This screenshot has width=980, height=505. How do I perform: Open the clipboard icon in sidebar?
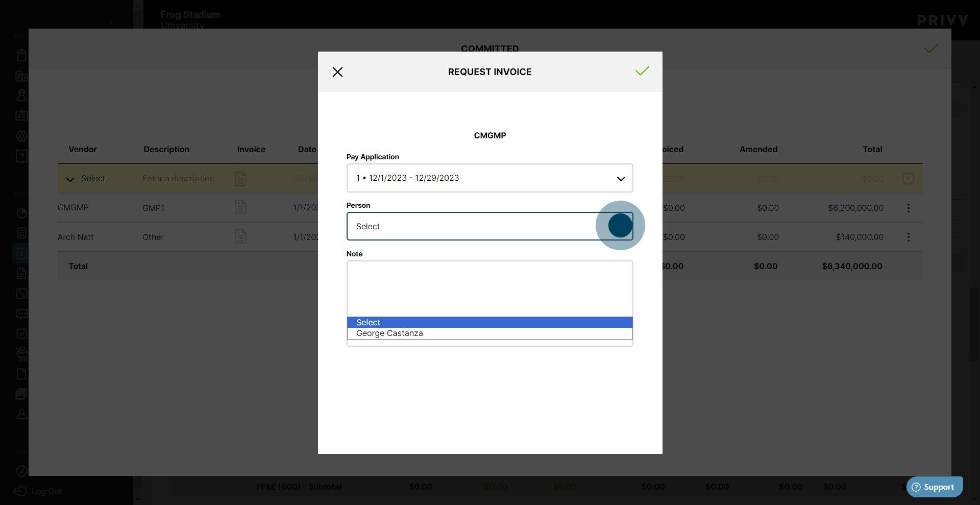[21, 55]
